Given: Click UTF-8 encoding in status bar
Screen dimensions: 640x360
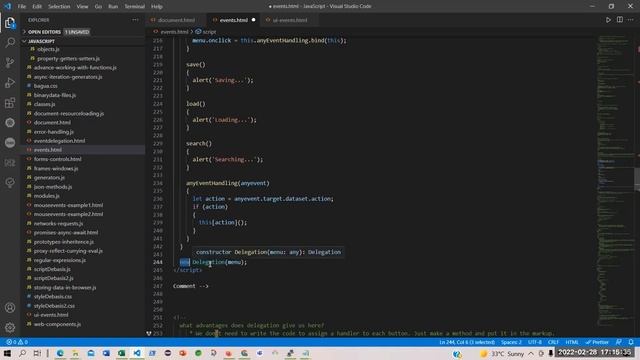Looking at the screenshot, I should point(535,342).
